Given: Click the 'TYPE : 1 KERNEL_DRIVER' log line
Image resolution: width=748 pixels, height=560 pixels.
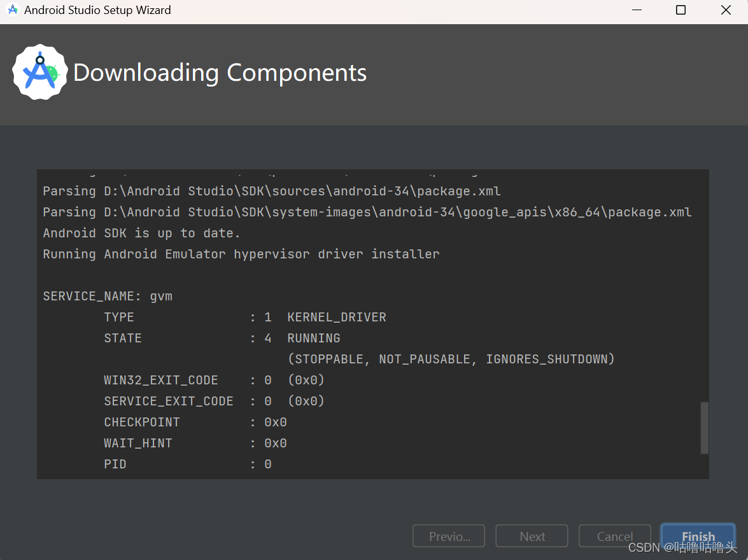Looking at the screenshot, I should pyautogui.click(x=245, y=317).
